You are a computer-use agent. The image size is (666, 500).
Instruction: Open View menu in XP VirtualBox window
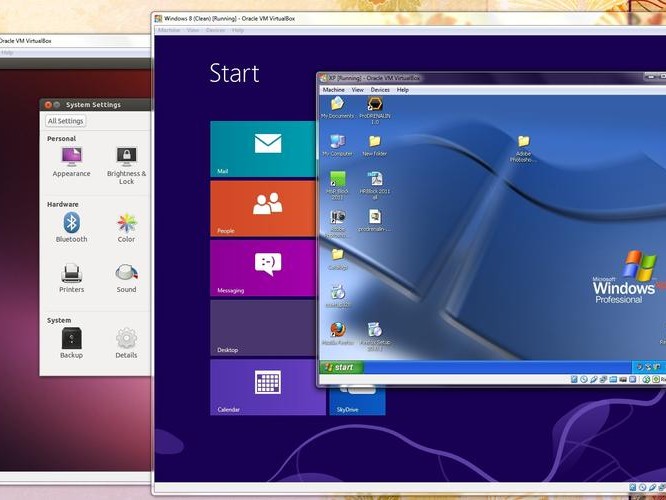coord(358,90)
